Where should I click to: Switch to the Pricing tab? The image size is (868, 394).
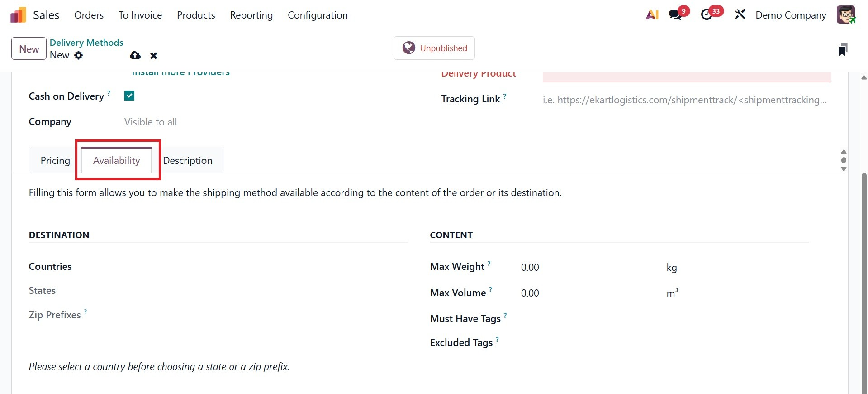55,160
